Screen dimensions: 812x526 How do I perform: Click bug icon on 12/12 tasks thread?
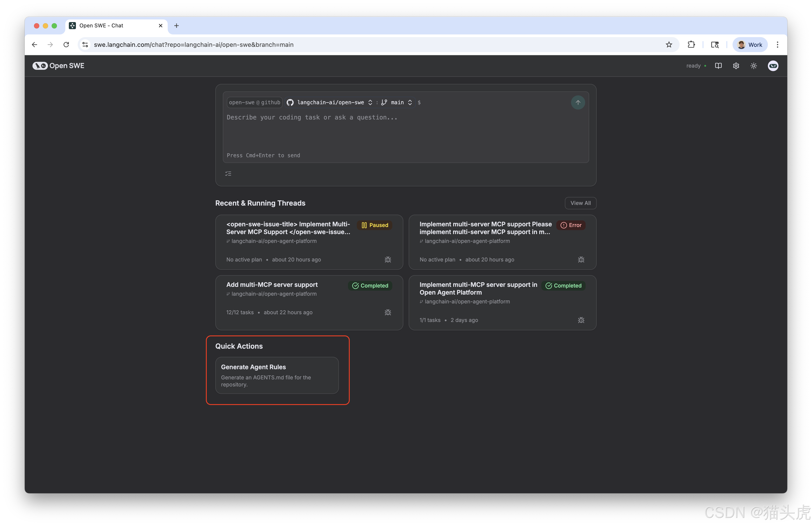point(388,312)
